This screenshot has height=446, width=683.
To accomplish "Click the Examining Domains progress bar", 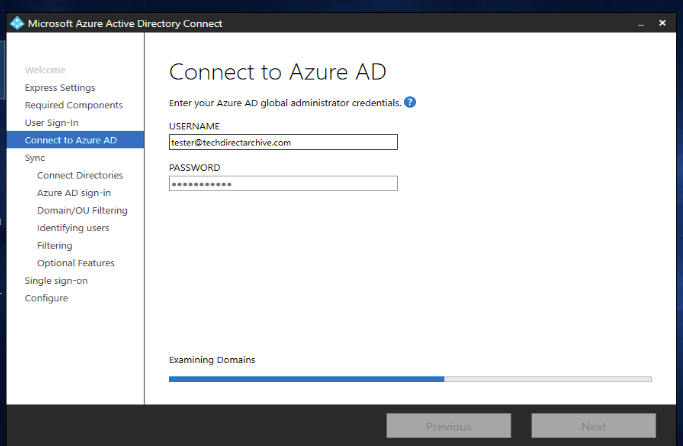I will [410, 379].
